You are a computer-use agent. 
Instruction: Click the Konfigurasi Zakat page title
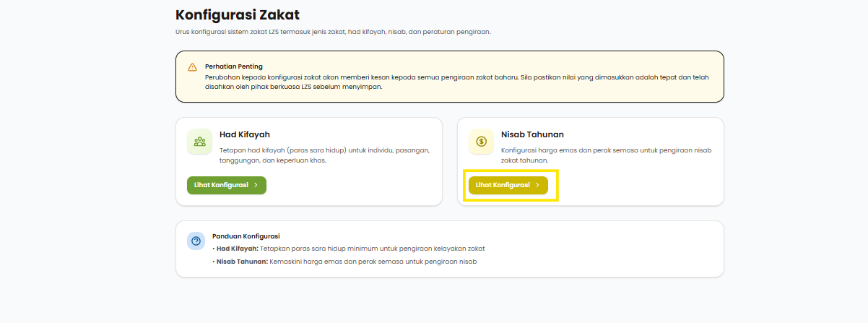coord(237,14)
